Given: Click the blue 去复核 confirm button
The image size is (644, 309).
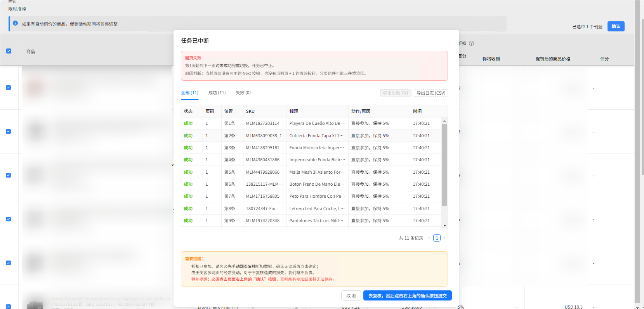Looking at the screenshot, I should pos(408,295).
